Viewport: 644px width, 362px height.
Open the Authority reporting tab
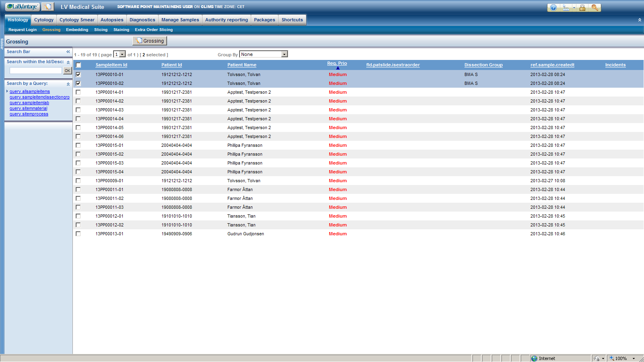227,20
